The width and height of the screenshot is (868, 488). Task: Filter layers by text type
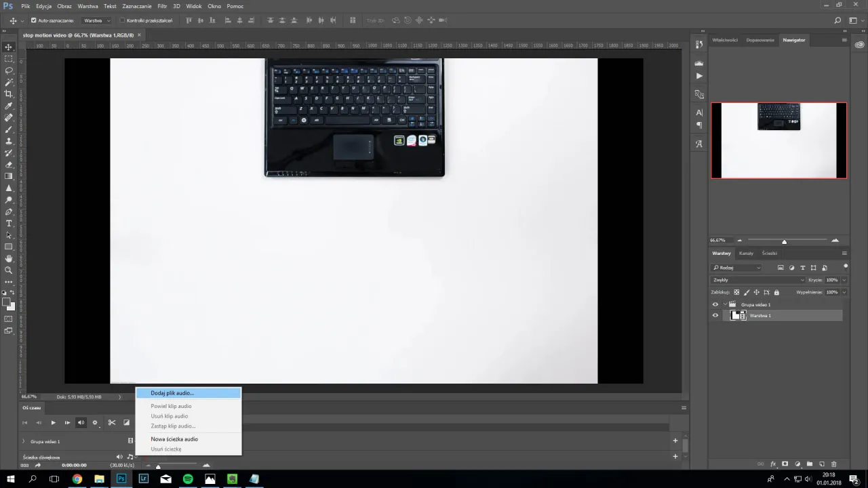(x=803, y=268)
